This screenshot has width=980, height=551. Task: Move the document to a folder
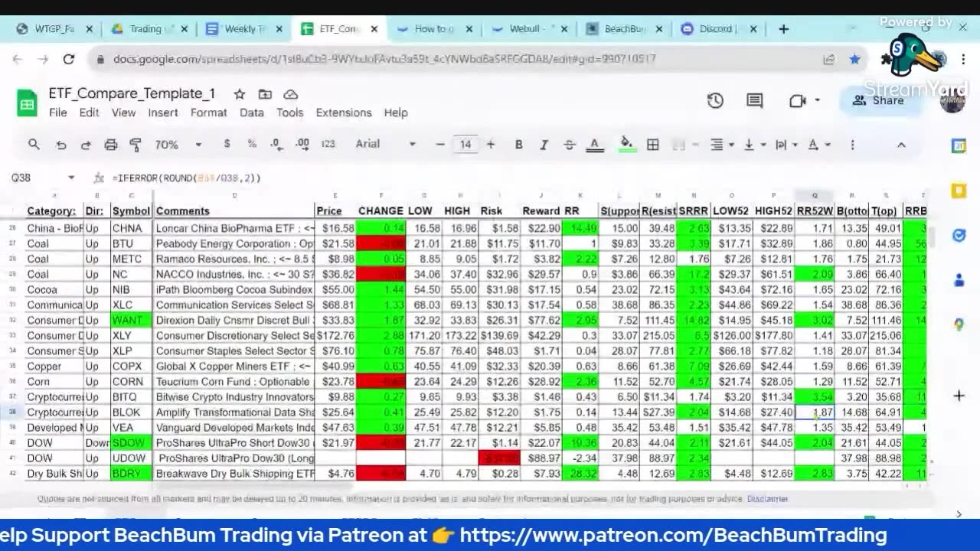pyautogui.click(x=265, y=94)
